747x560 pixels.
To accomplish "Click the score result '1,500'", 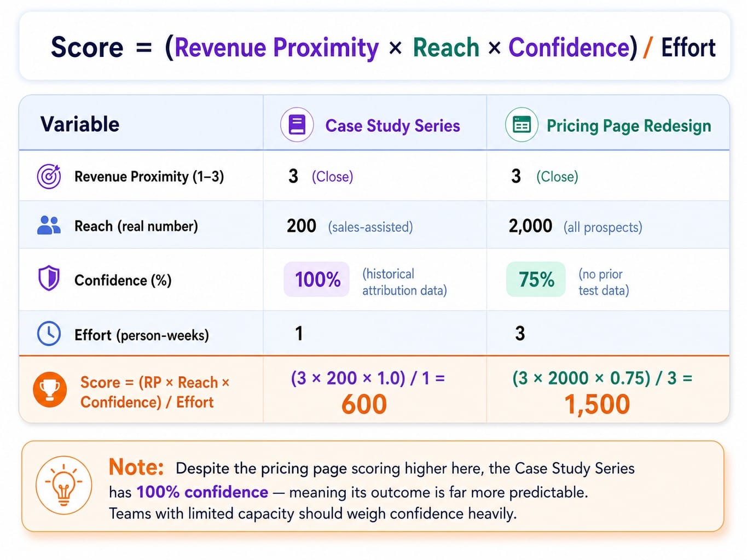I will tap(597, 405).
